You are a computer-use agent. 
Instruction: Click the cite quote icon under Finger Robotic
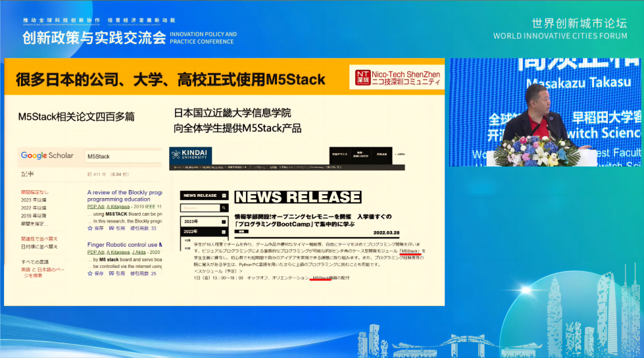[111, 273]
